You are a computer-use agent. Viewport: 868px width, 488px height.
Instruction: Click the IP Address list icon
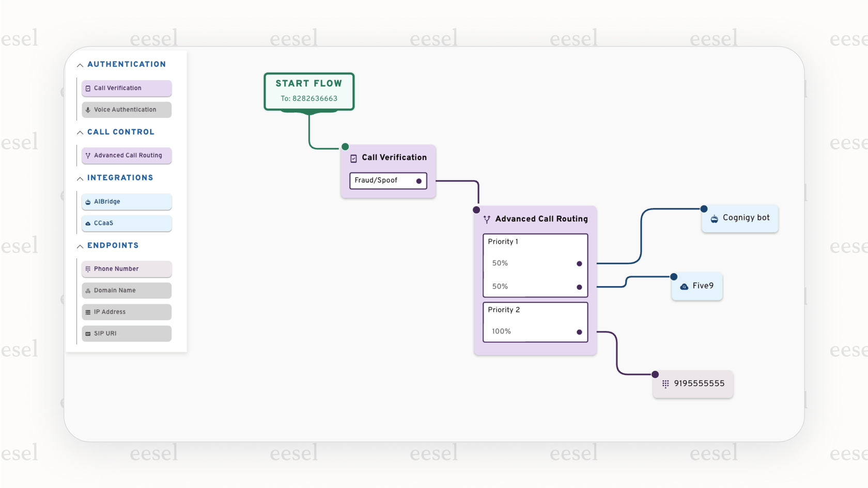click(88, 312)
